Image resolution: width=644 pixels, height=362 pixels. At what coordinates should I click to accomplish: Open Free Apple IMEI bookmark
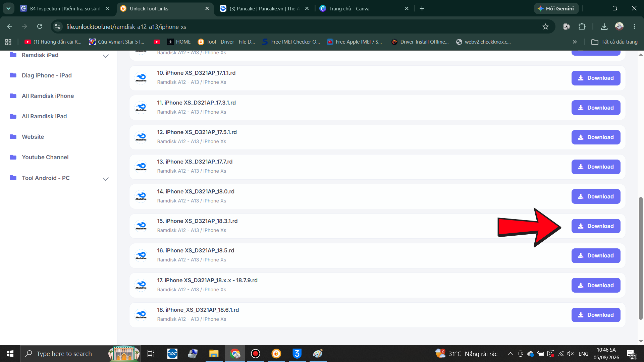point(355,42)
